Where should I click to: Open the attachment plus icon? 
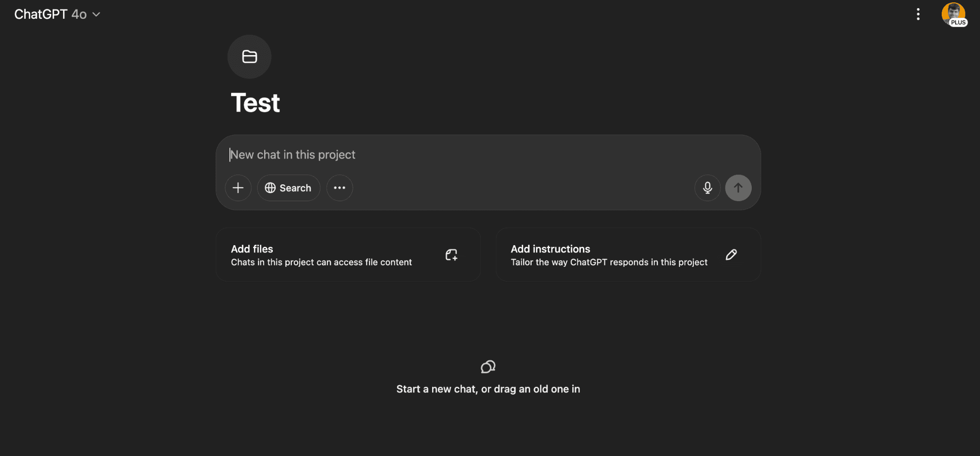pos(238,188)
